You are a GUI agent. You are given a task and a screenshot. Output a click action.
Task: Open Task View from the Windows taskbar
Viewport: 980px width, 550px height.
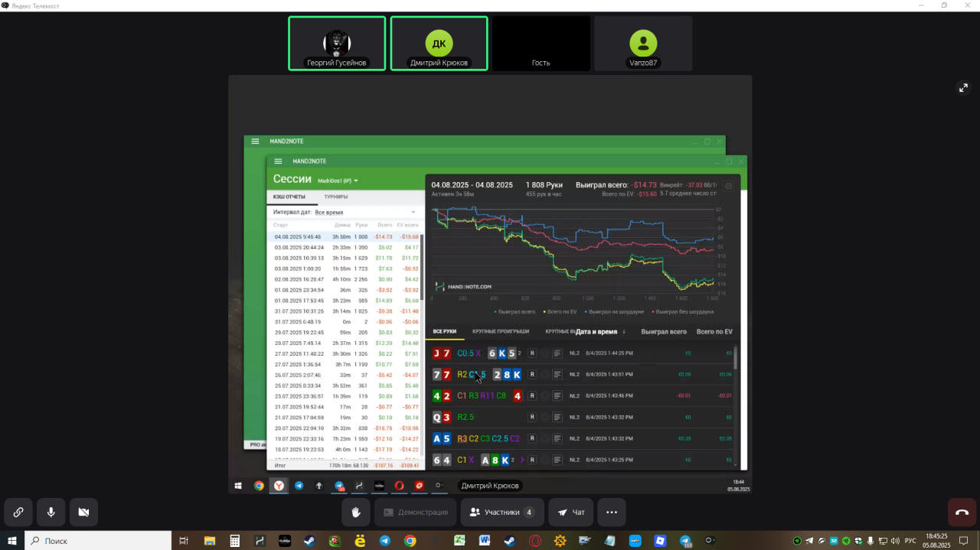(184, 541)
